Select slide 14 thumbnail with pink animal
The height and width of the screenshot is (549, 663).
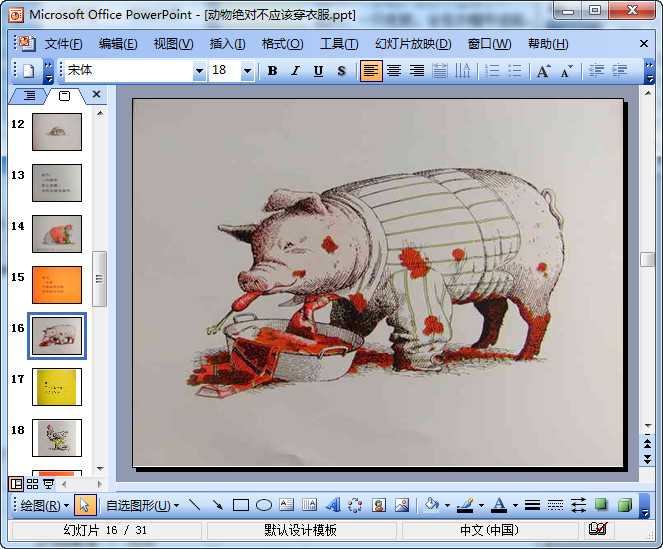tap(57, 234)
